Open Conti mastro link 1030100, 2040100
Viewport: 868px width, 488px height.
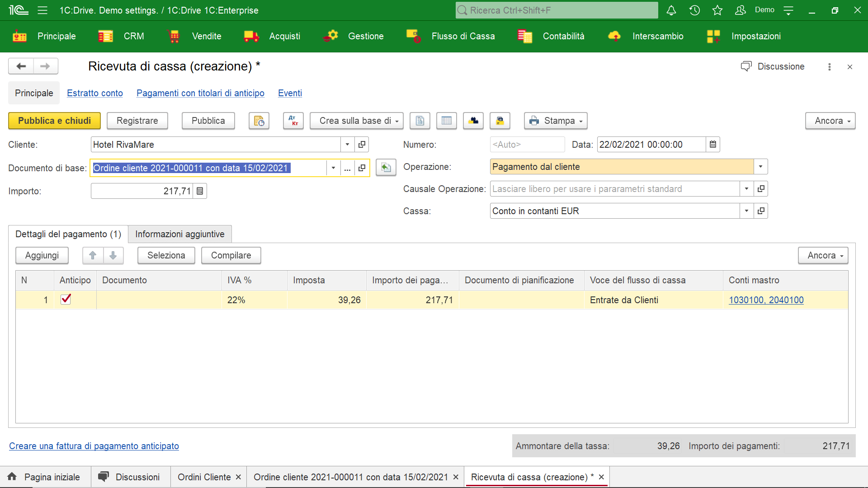click(x=766, y=300)
